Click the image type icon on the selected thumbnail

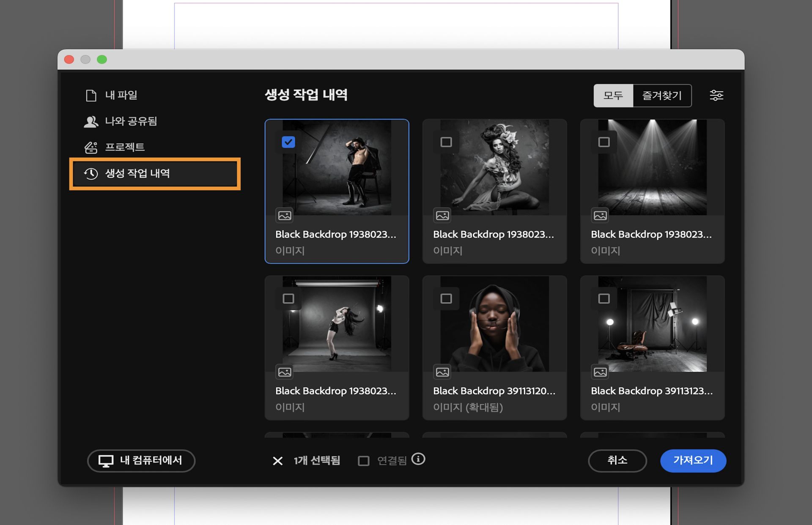click(285, 216)
